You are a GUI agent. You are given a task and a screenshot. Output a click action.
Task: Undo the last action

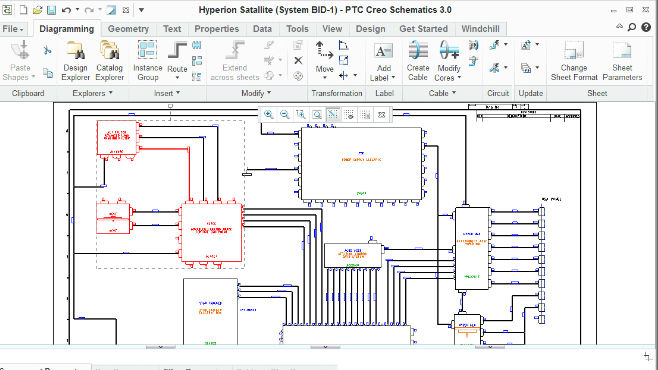point(66,10)
